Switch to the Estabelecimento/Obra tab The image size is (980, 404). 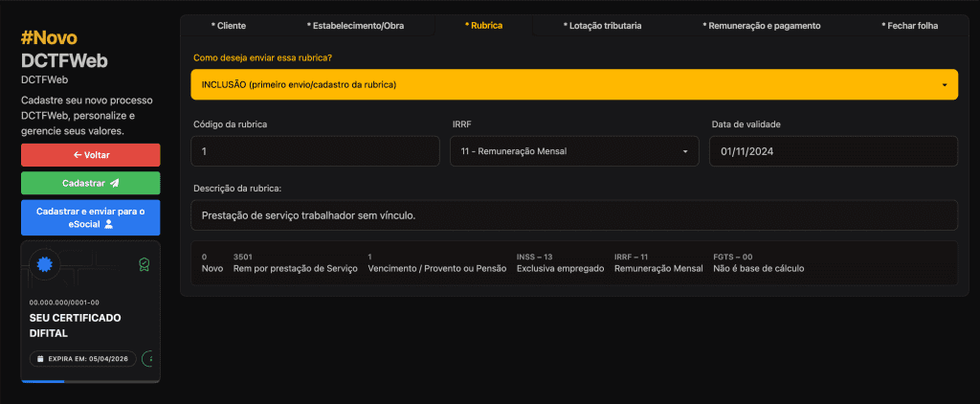point(355,26)
